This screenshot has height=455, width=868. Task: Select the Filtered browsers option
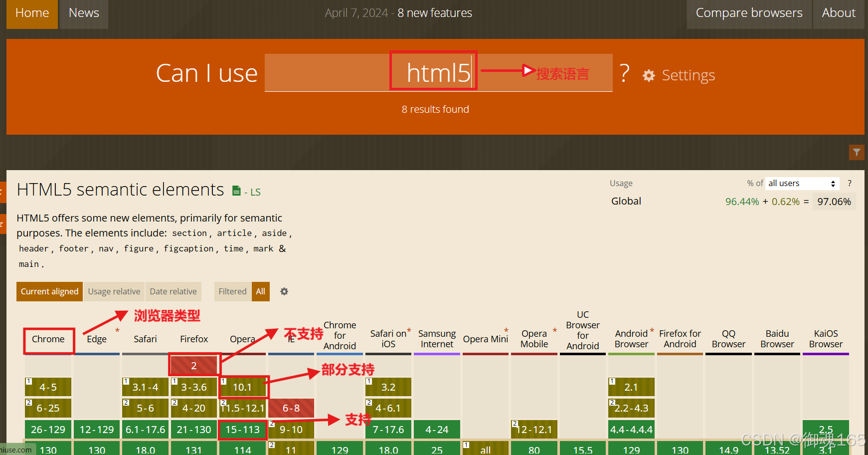[x=232, y=291]
